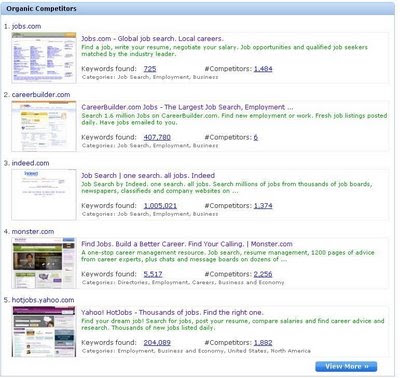Open competitors count 1,484
The image size is (400, 378).
click(x=263, y=69)
